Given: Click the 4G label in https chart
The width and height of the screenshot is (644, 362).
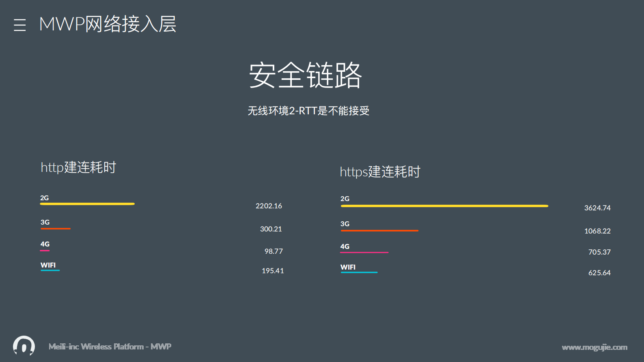Looking at the screenshot, I should pyautogui.click(x=345, y=246).
